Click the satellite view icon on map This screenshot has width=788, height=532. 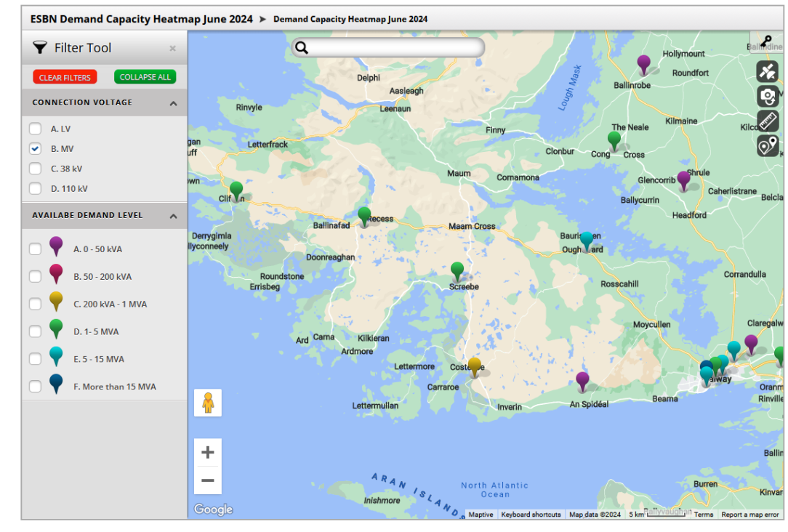tap(768, 71)
